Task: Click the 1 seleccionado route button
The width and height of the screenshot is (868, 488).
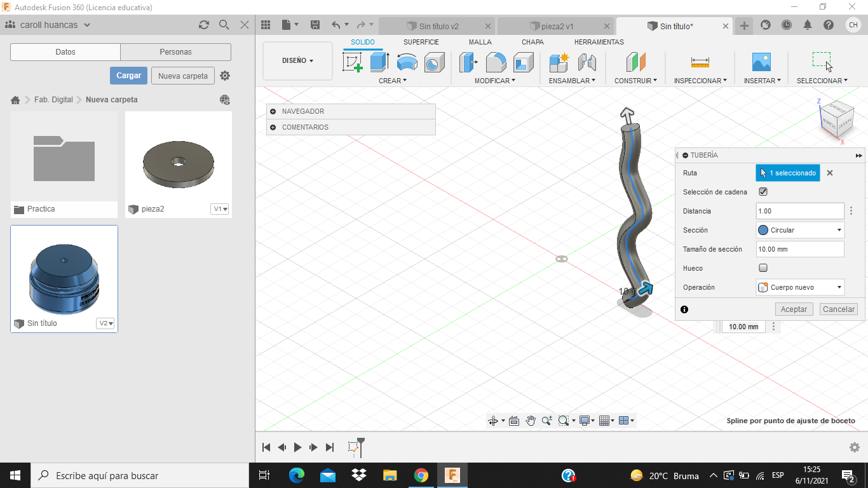Action: [x=788, y=173]
